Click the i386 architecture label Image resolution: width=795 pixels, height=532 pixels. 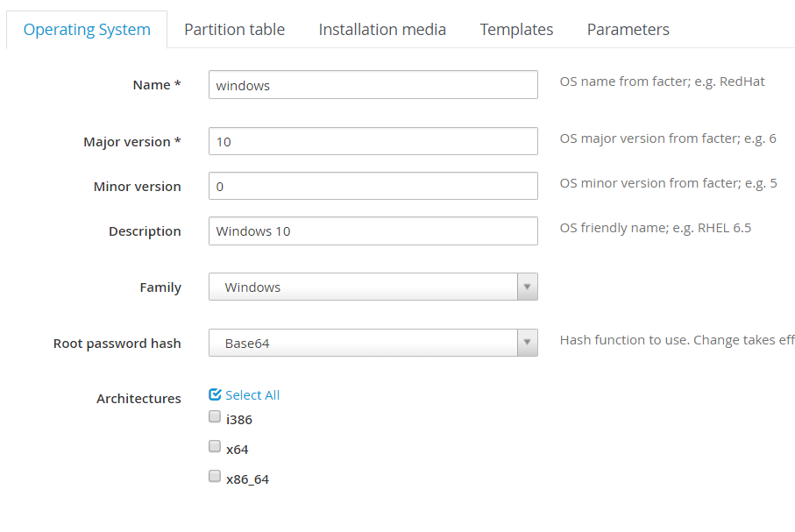click(238, 420)
